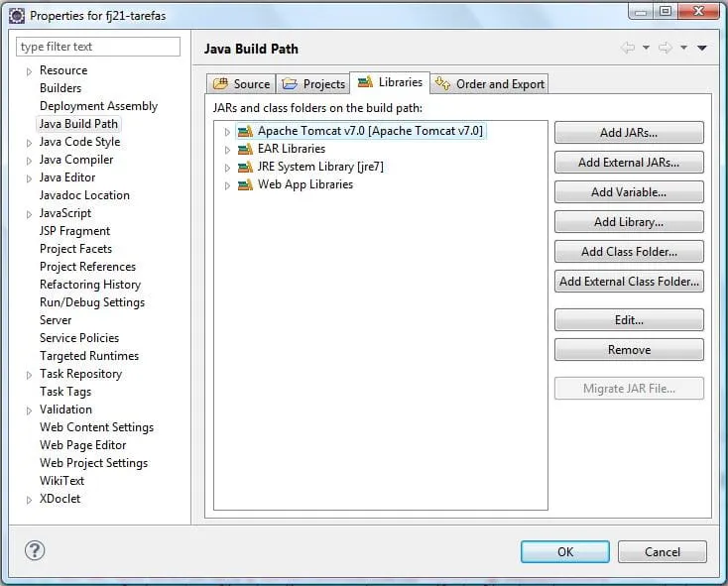This screenshot has width=728, height=586.
Task: Expand the Web App Libraries node
Action: (227, 185)
